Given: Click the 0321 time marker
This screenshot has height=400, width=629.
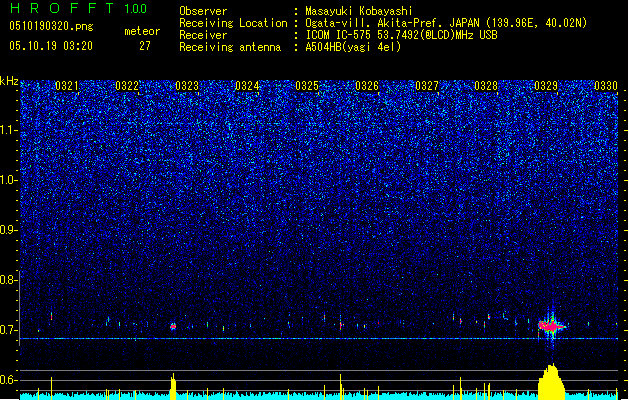Looking at the screenshot, I should click(x=67, y=86).
